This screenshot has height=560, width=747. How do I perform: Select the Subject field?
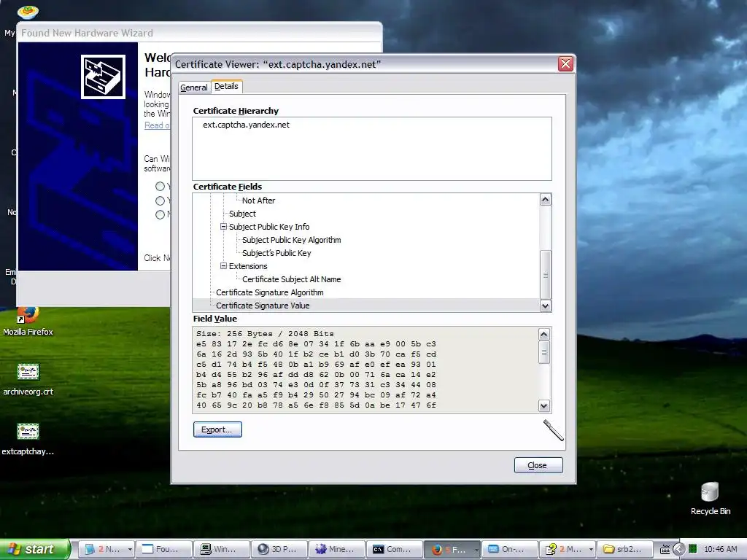point(242,214)
